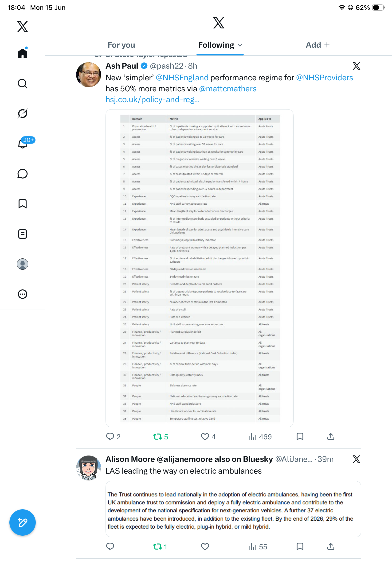Image resolution: width=392 pixels, height=561 pixels.
Task: Open Grok icon in sidebar
Action: 23,113
